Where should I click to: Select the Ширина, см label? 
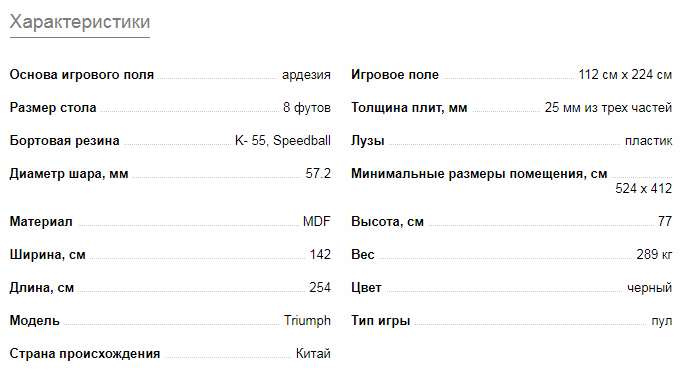tap(48, 255)
